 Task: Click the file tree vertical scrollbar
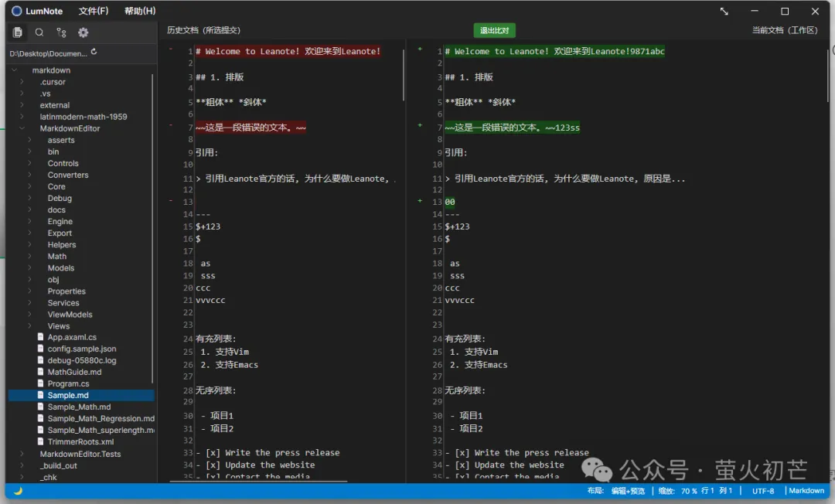tap(153, 229)
